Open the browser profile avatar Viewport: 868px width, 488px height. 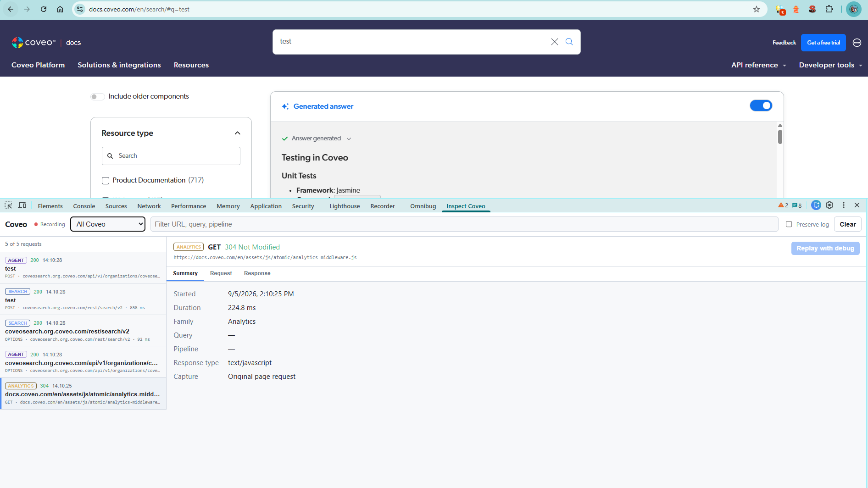(x=853, y=9)
